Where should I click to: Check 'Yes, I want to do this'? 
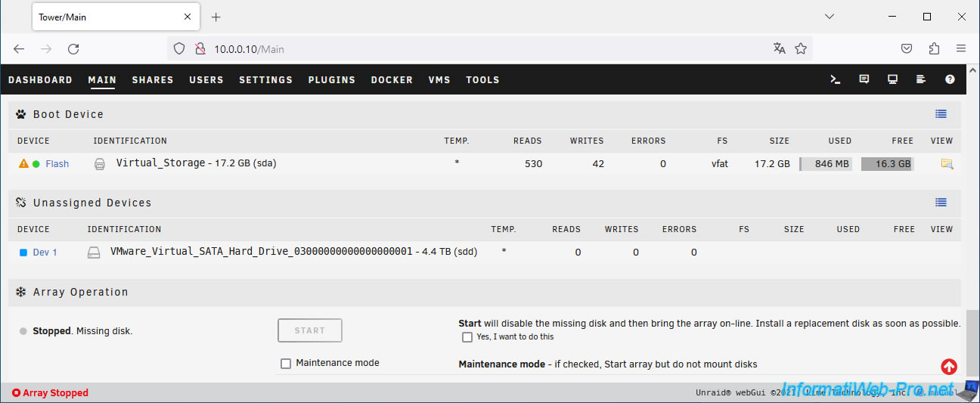pyautogui.click(x=467, y=337)
